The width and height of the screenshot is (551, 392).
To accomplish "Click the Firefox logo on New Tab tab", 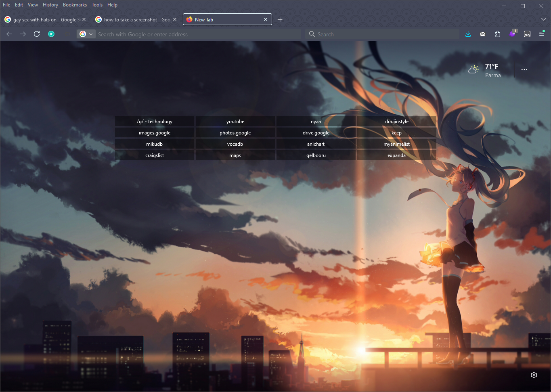I will (x=189, y=19).
